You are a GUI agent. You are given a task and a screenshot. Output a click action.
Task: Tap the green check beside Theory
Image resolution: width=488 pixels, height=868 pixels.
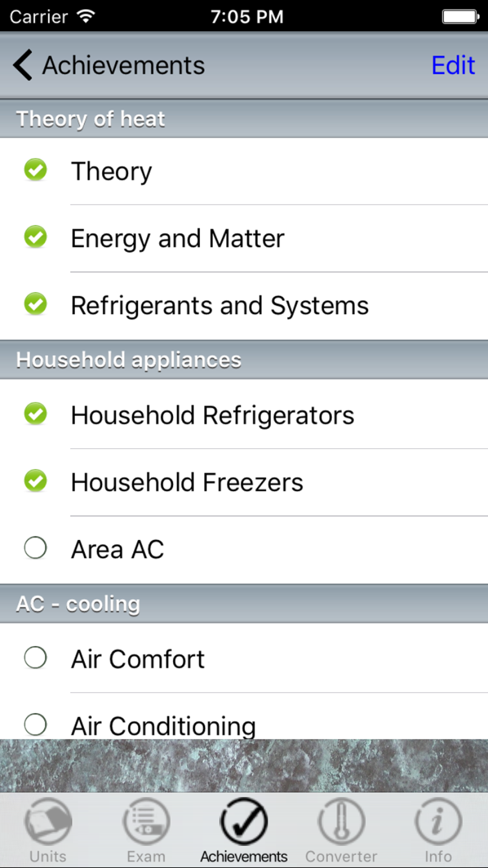tap(36, 170)
